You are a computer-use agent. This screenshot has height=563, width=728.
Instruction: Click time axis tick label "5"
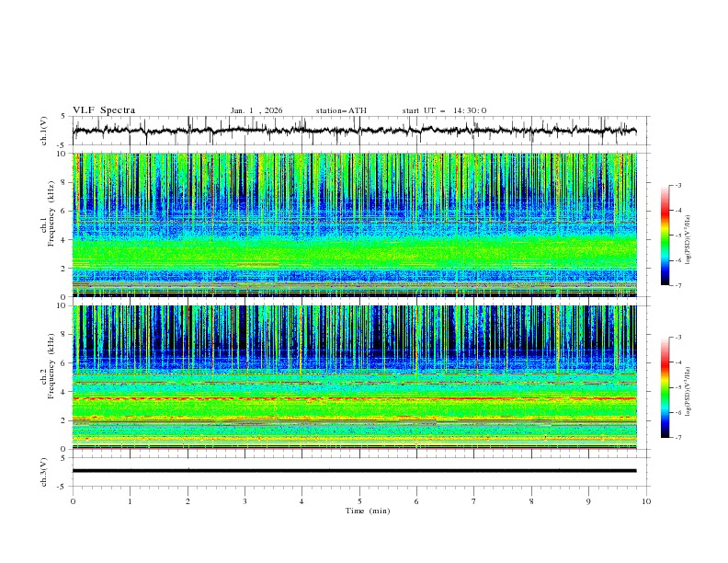pos(359,501)
